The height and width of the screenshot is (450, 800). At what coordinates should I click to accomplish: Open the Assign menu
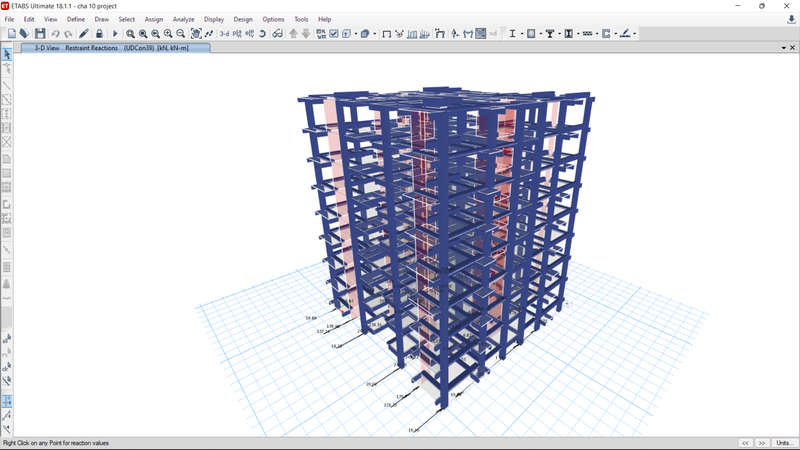coord(154,19)
